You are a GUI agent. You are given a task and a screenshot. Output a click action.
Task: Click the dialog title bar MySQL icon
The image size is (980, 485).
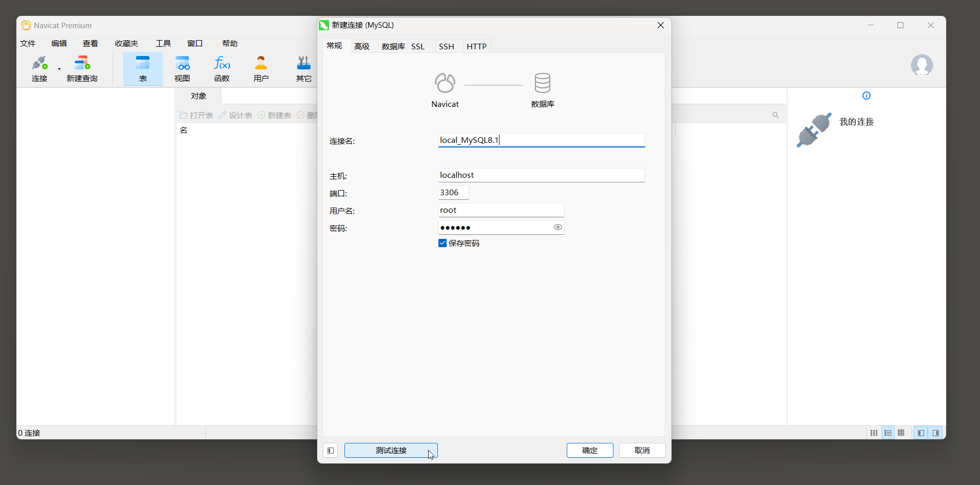click(324, 25)
